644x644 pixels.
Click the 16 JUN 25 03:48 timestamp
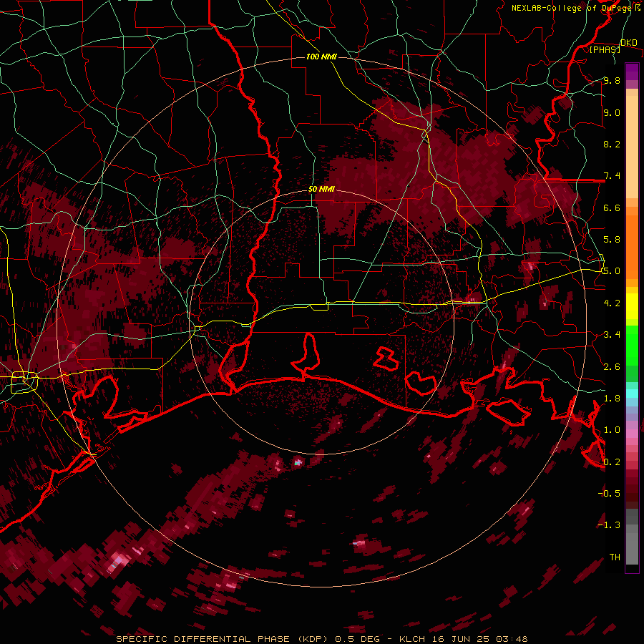pos(479,639)
